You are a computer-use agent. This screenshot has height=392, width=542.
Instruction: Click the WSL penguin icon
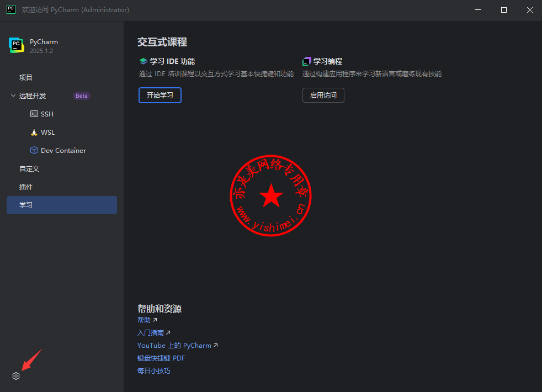(34, 133)
